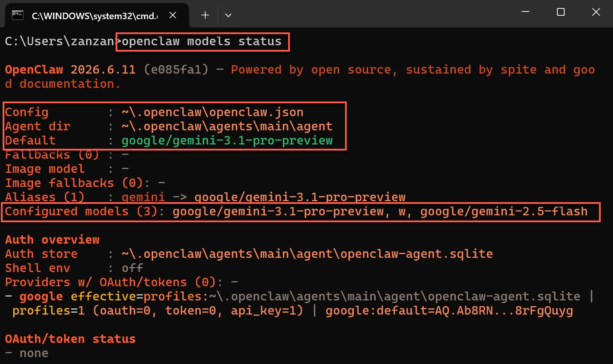Click the 'effective' keyword in google line
Image resolution: width=613 pixels, height=364 pixels.
(x=103, y=297)
